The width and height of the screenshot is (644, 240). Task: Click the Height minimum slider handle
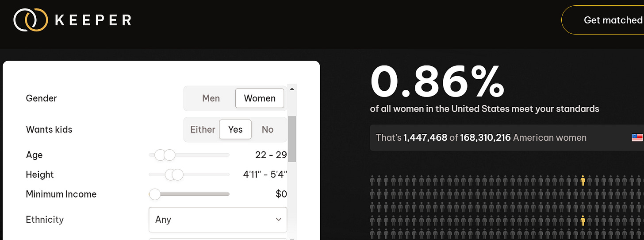(x=171, y=174)
